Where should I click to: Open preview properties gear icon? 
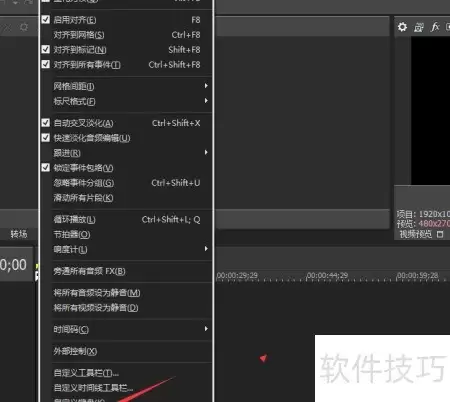click(402, 27)
